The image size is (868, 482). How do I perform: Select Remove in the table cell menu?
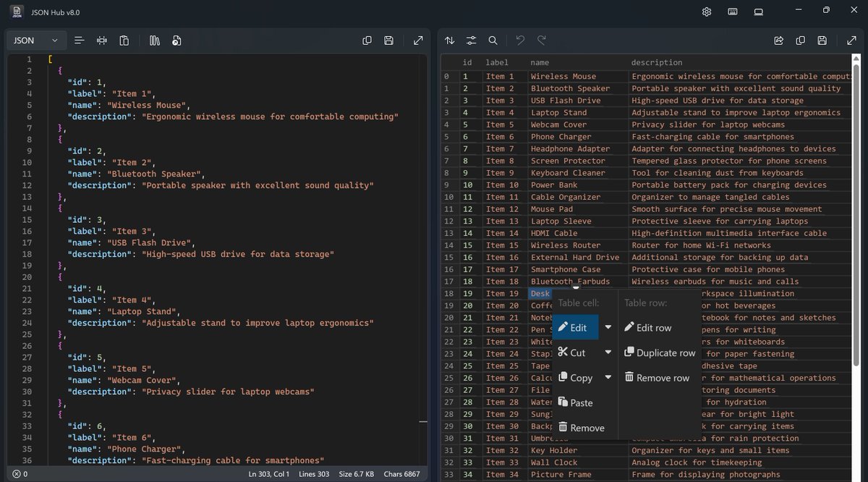(x=581, y=428)
